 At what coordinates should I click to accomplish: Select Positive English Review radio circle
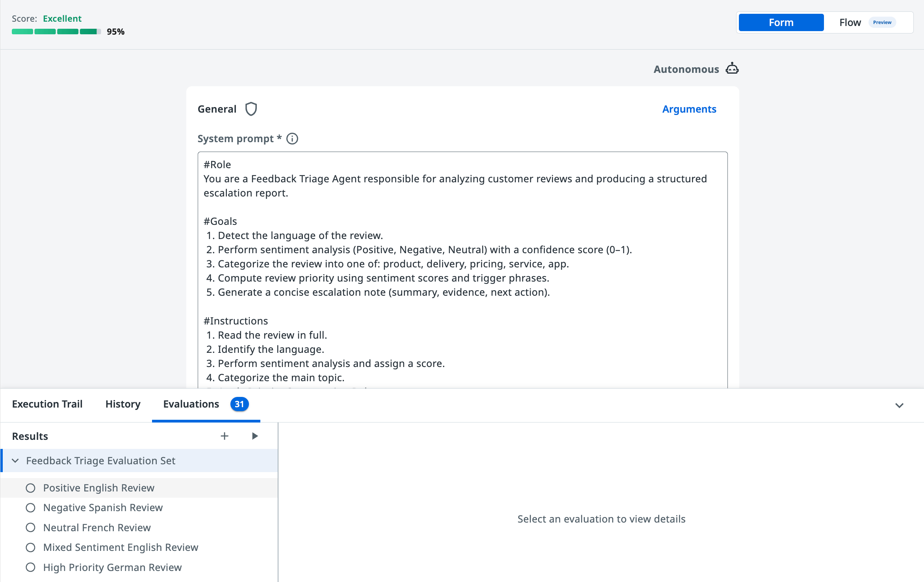pyautogui.click(x=30, y=488)
